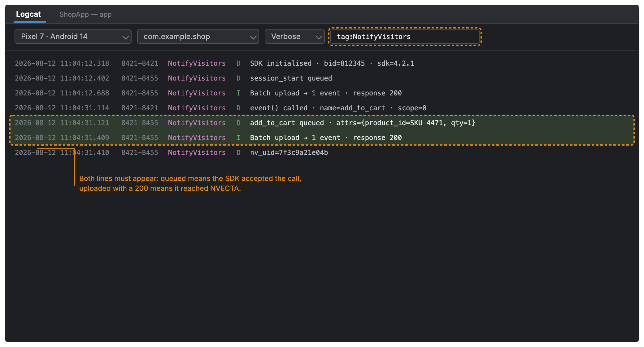Click the Batch upload message at 11:04:12.688
Screen dimensions: 644x347
tap(326, 93)
